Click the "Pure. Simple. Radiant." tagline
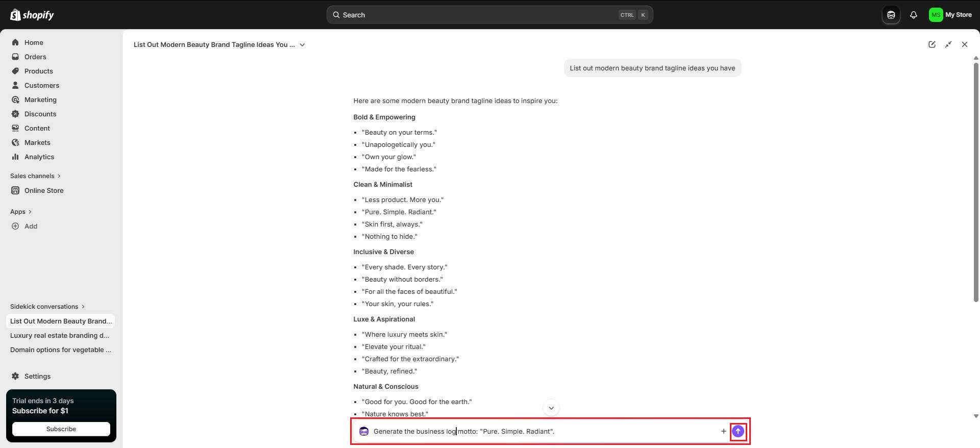Screen dimensions: 980x448 pos(399,212)
